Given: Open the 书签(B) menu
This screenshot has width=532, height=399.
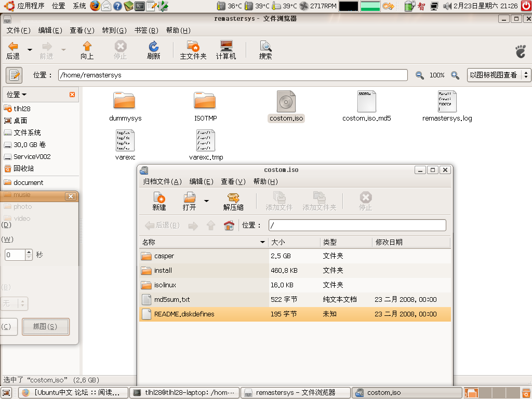Looking at the screenshot, I should (146, 31).
